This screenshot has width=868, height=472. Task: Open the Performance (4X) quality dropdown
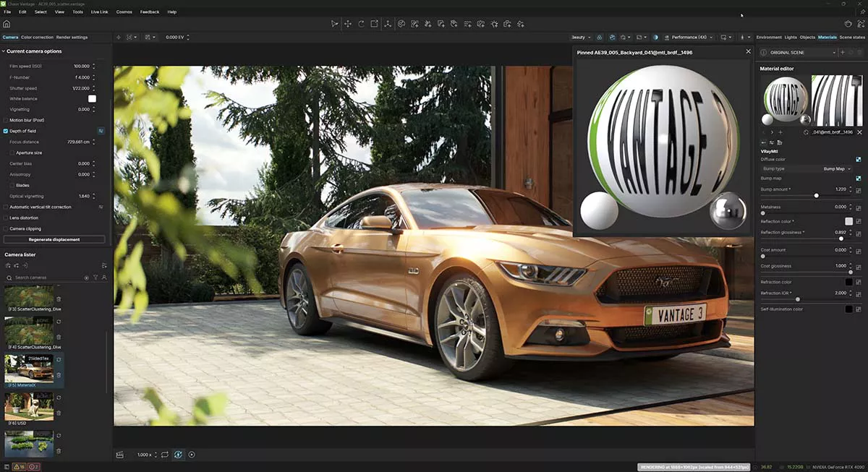(x=692, y=37)
